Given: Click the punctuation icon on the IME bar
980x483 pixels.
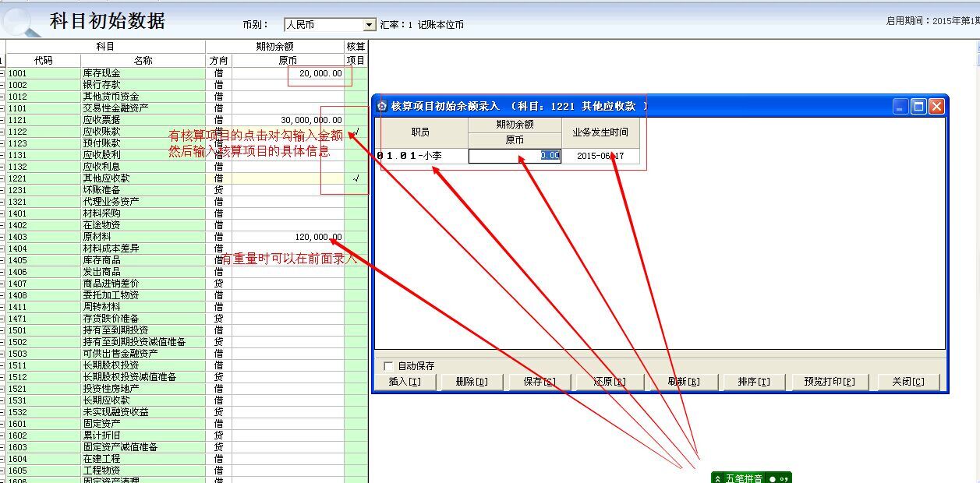Looking at the screenshot, I should pos(786,477).
